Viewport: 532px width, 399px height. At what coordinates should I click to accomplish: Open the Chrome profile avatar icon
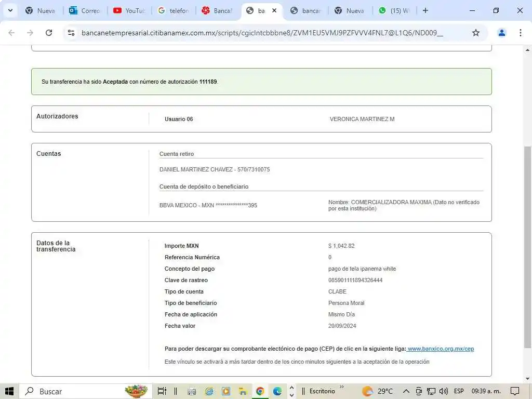[x=501, y=33]
